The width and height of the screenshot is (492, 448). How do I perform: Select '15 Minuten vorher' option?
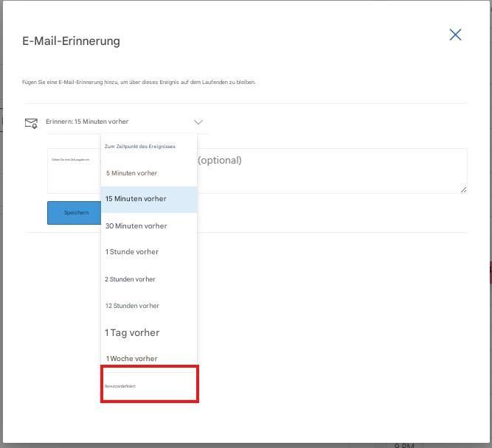pos(149,200)
